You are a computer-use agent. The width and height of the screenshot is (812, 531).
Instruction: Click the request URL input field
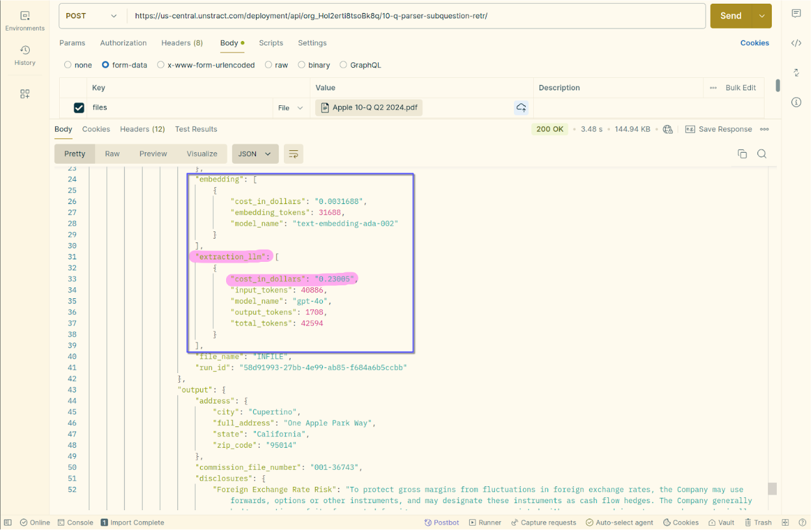416,16
